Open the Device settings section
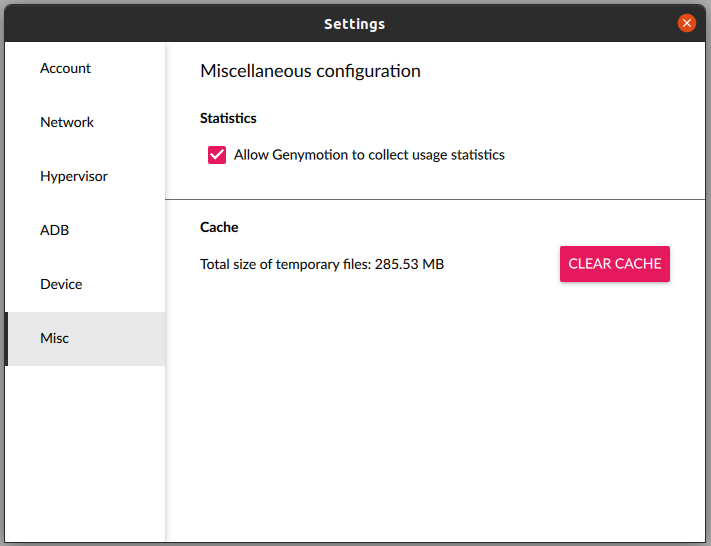Image resolution: width=711 pixels, height=546 pixels. 61,284
